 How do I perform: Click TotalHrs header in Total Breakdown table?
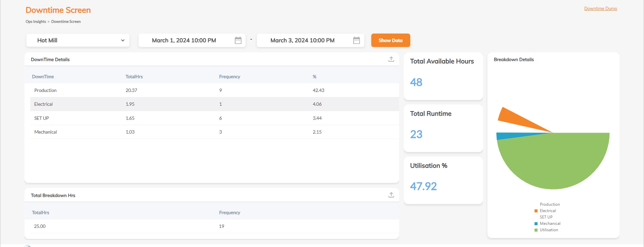coord(41,212)
